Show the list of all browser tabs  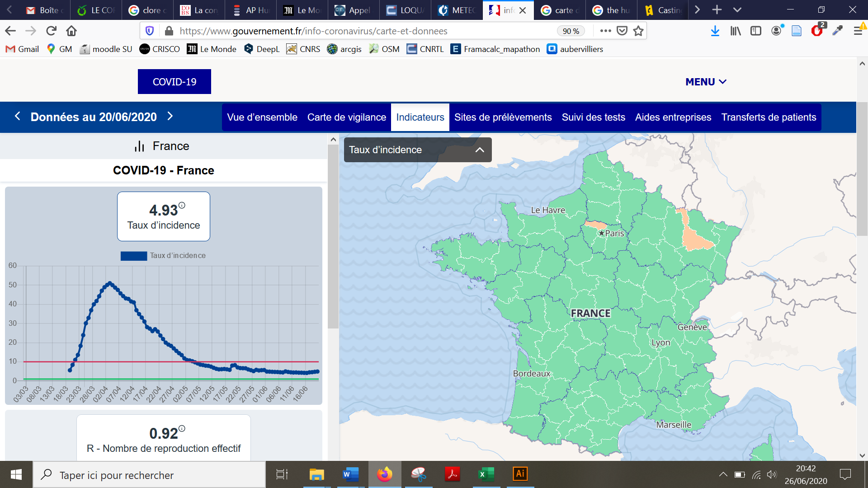pyautogui.click(x=737, y=10)
